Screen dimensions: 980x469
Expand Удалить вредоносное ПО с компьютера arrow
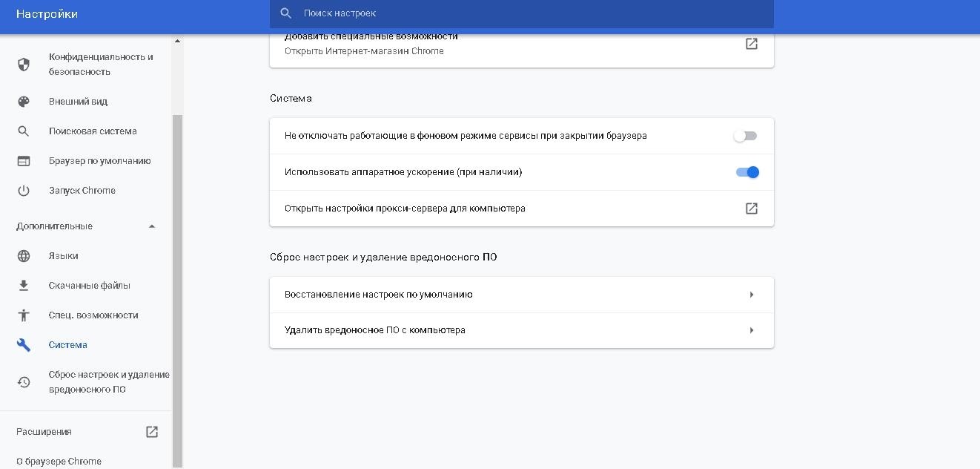click(752, 330)
